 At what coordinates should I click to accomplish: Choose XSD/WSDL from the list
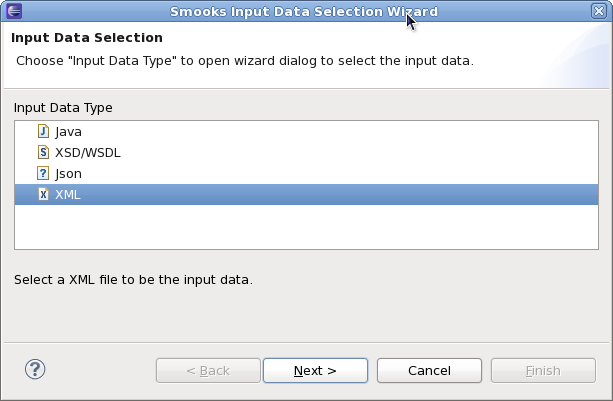(x=87, y=152)
